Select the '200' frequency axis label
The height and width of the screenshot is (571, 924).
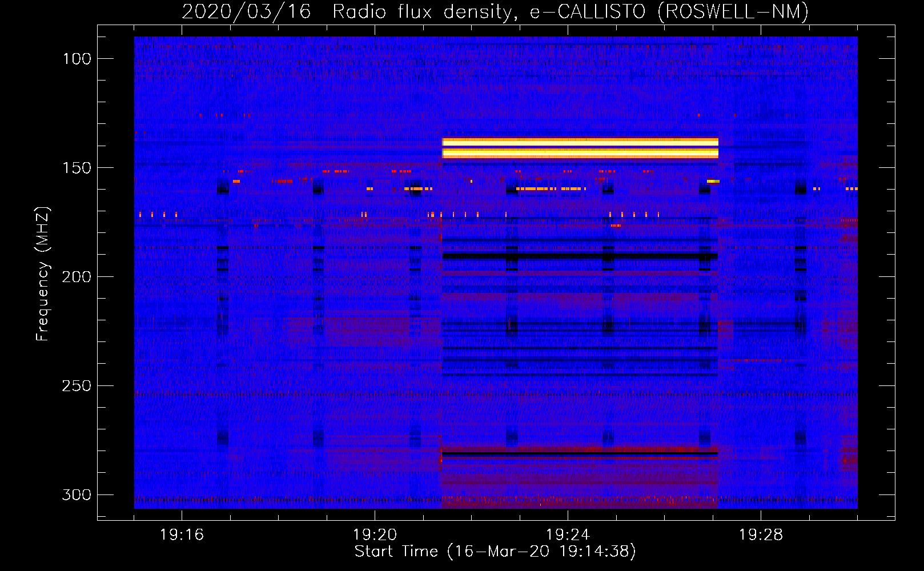tap(76, 277)
